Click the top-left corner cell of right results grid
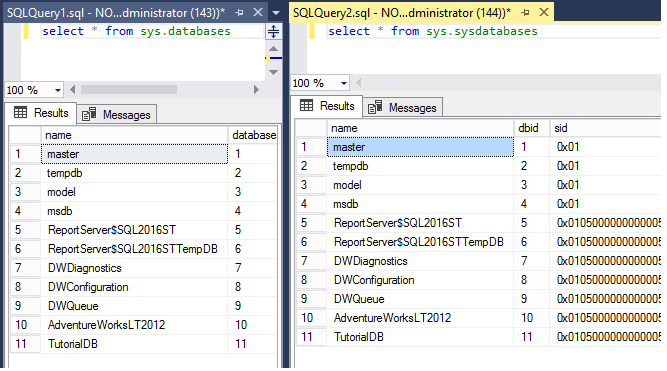This screenshot has width=667, height=371. click(x=311, y=128)
